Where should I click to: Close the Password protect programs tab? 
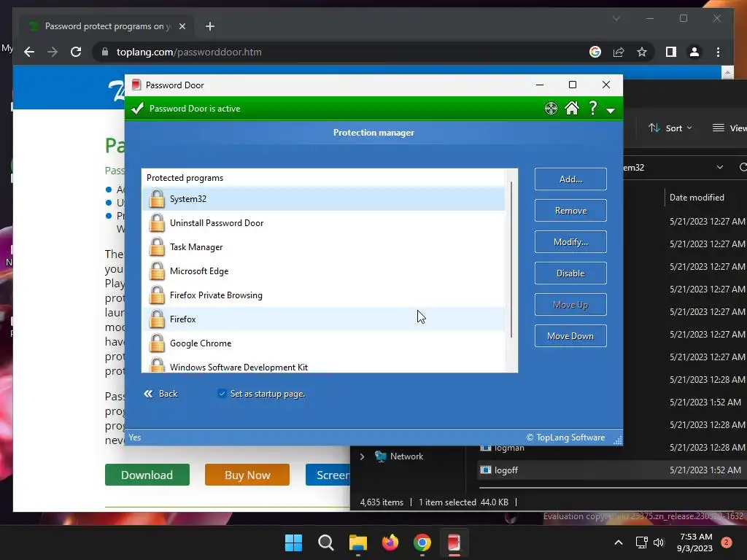[x=182, y=26]
